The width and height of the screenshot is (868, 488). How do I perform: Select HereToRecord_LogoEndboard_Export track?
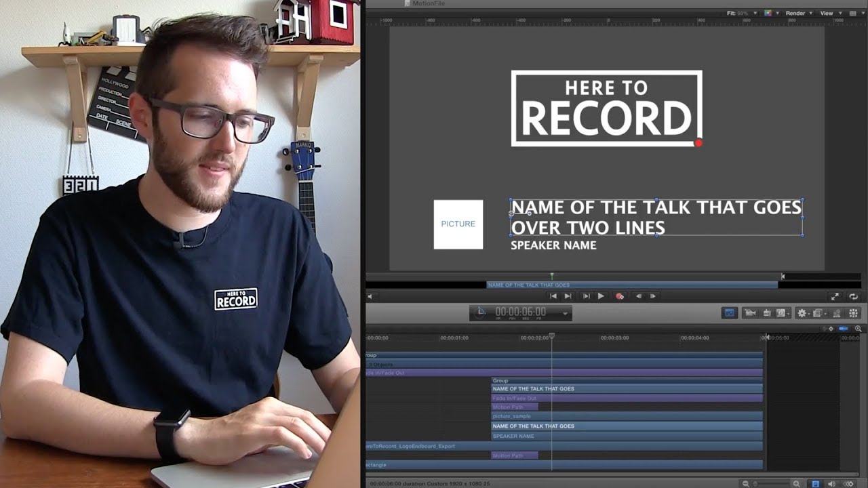(564, 446)
